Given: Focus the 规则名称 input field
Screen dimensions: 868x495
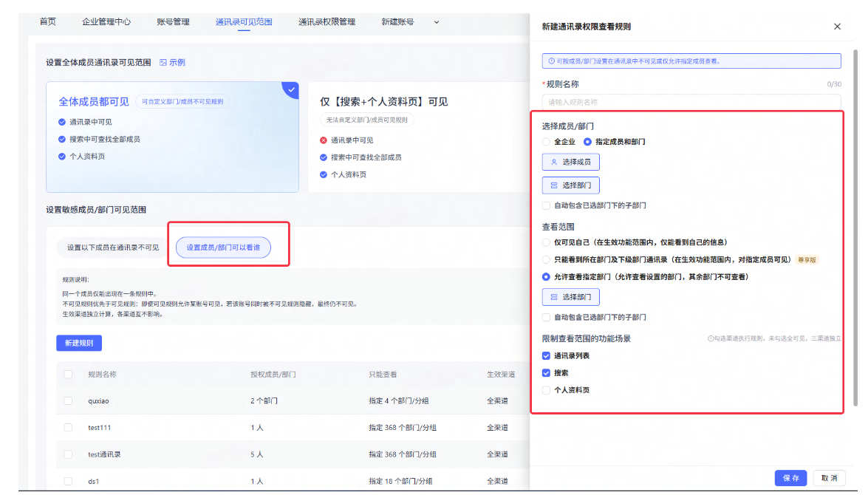Looking at the screenshot, I should click(x=691, y=102).
